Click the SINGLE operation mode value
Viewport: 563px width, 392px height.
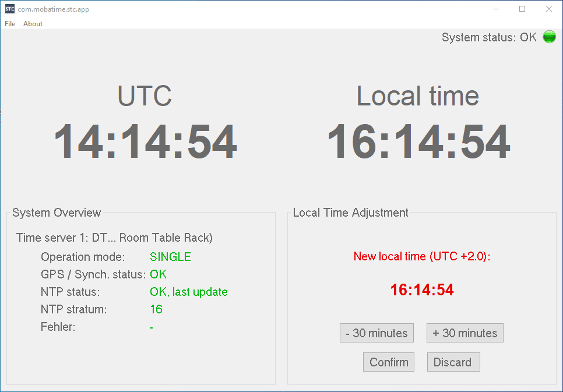(170, 257)
